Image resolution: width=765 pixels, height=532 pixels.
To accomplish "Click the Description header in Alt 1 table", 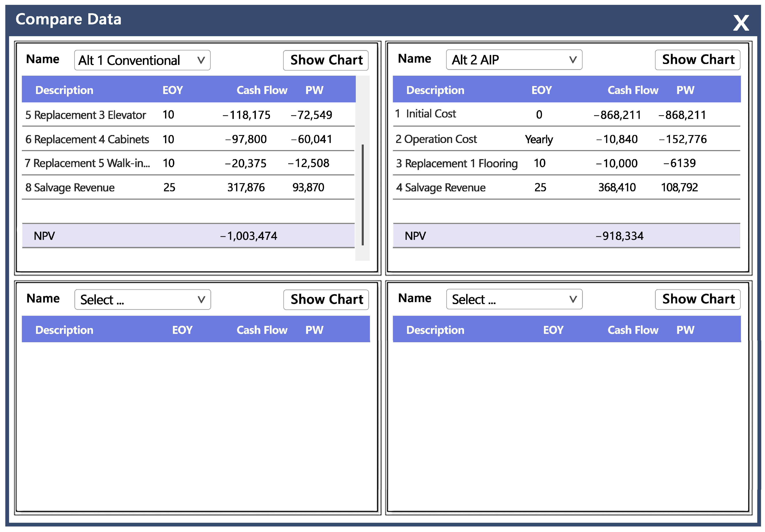I will [64, 90].
